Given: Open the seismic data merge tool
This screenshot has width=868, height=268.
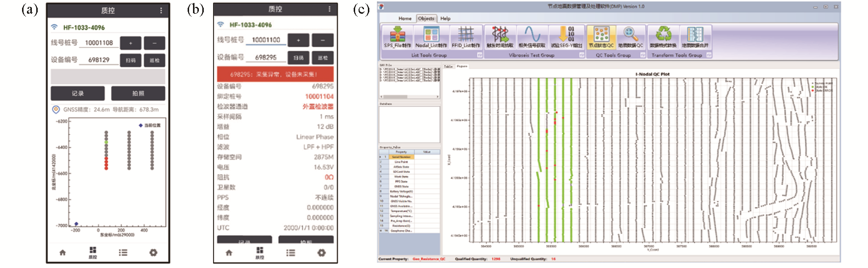Looking at the screenshot, I should click(x=695, y=37).
